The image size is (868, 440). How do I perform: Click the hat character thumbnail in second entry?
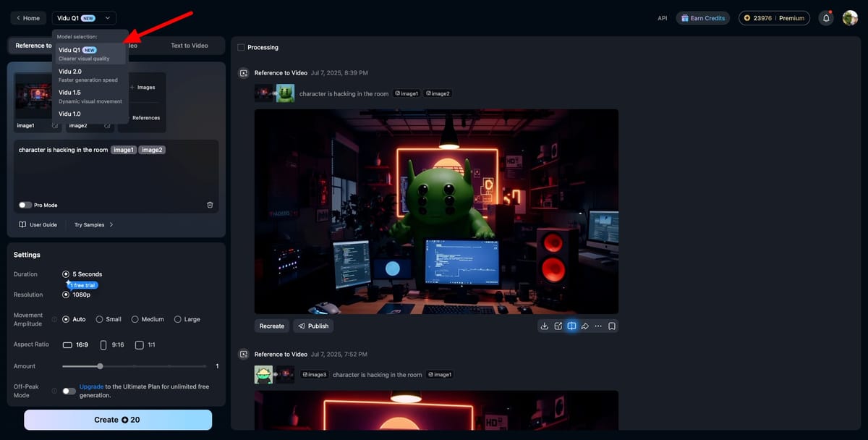click(x=263, y=374)
